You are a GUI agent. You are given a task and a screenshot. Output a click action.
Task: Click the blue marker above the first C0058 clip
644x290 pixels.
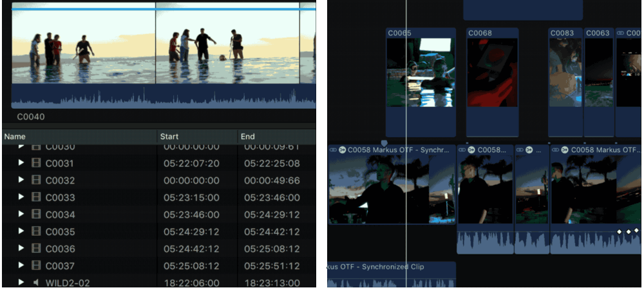click(x=384, y=143)
